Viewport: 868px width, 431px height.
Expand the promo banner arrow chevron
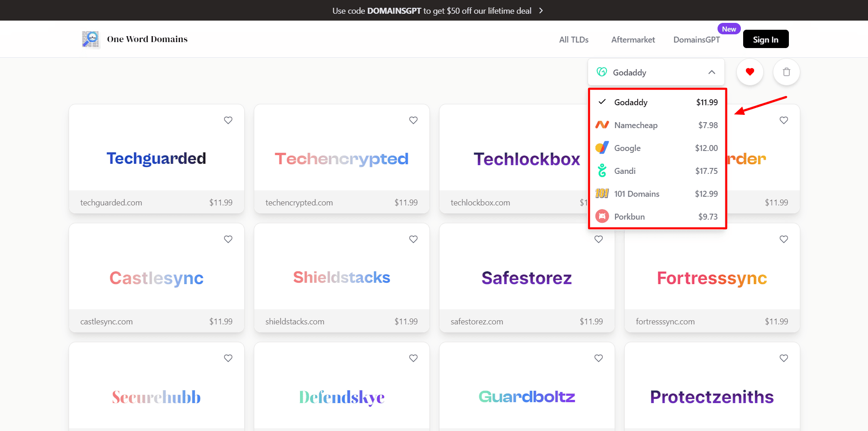[541, 11]
